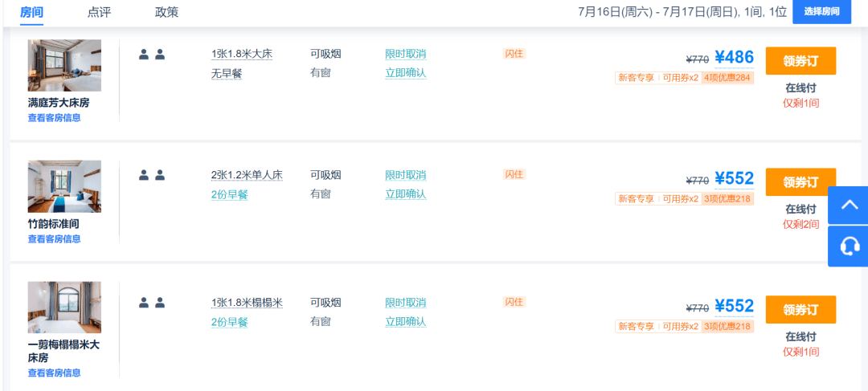Click the scroll-to-top arrow button
Viewport: 868px width, 391px height.
pos(848,206)
